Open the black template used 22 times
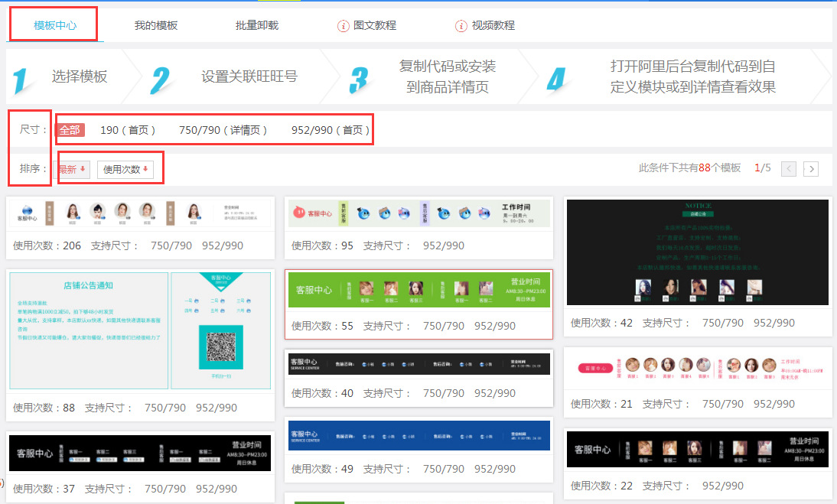The height and width of the screenshot is (504, 837). pos(698,449)
